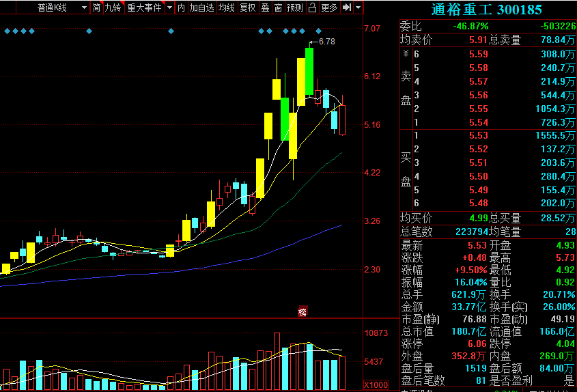The width and height of the screenshot is (577, 392).
Task: Click the 内盘 value 269.0万
Action: coord(557,356)
